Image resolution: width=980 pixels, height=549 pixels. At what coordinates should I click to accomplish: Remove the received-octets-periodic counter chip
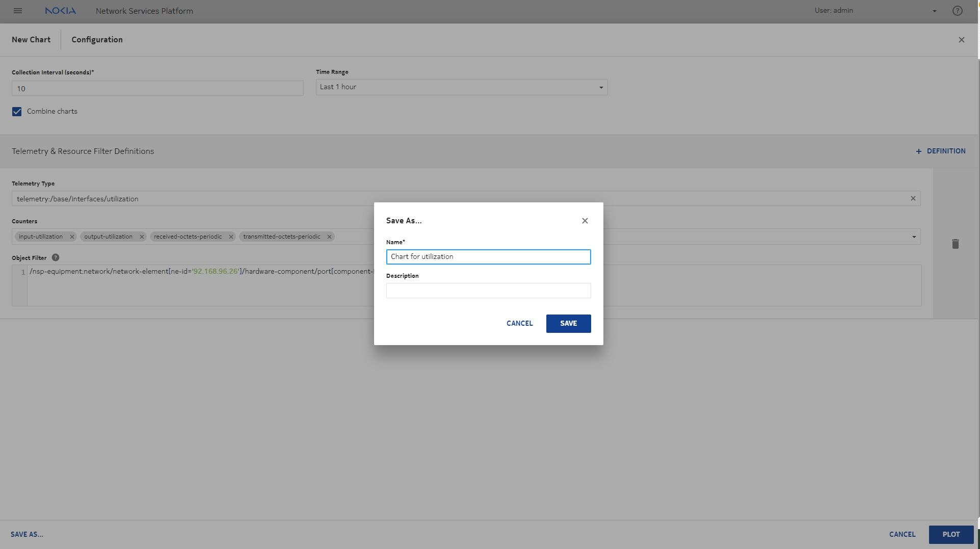231,237
